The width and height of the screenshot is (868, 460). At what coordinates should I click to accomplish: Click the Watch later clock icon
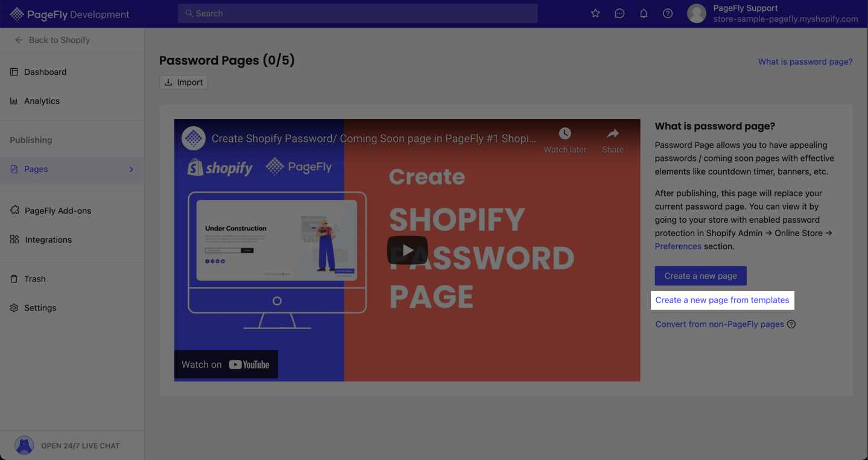pyautogui.click(x=565, y=133)
